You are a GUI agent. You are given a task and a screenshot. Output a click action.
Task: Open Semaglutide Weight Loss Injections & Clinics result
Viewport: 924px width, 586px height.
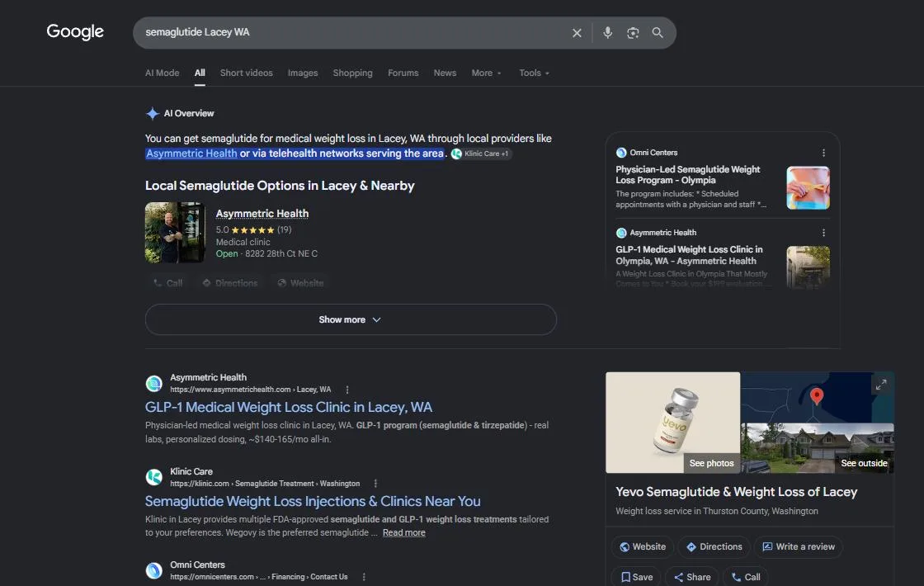(313, 501)
